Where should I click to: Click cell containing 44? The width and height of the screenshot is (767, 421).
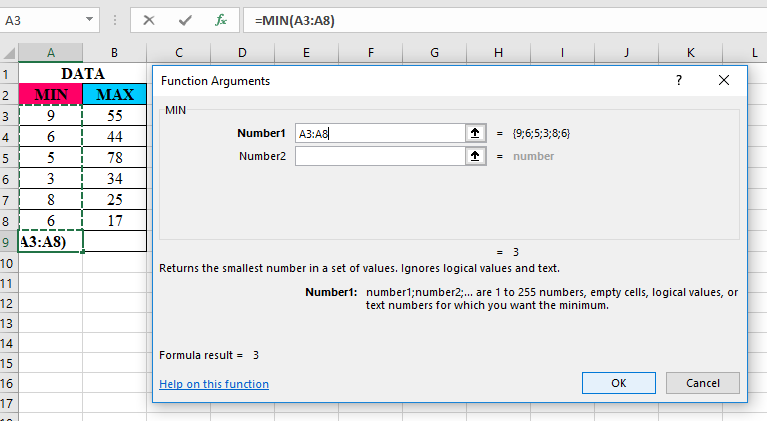114,136
